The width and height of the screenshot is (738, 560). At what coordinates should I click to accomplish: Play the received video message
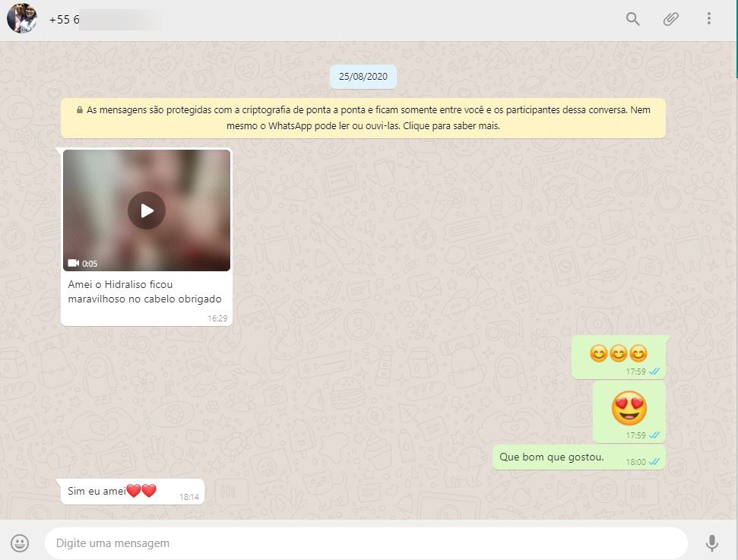[147, 210]
